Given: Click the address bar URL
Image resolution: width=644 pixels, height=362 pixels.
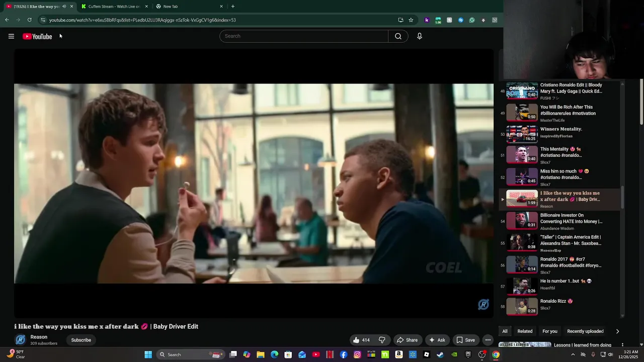Looking at the screenshot, I should (x=142, y=20).
